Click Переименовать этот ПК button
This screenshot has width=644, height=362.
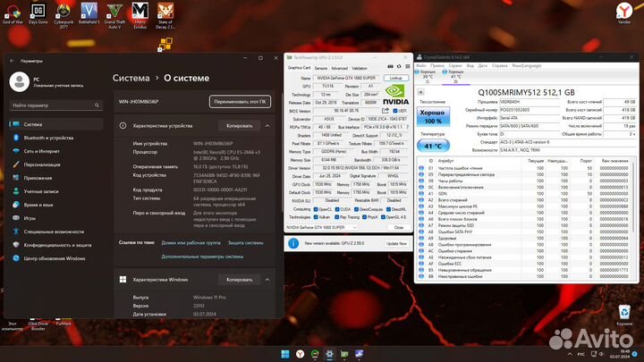click(240, 102)
